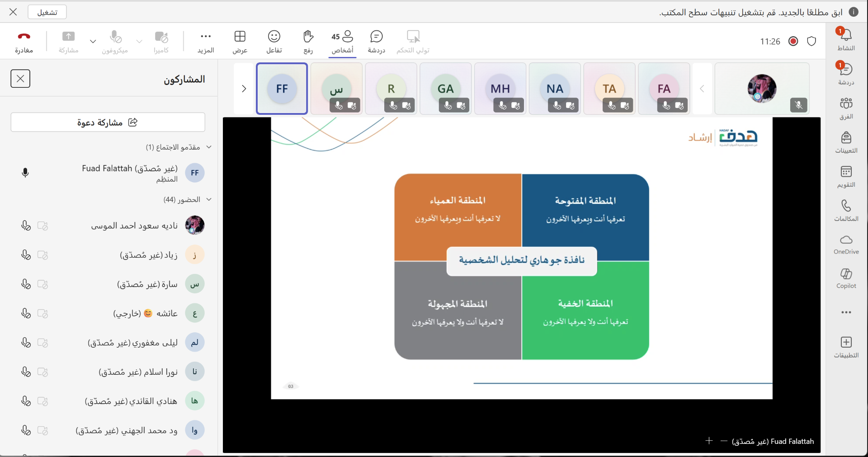The width and height of the screenshot is (868, 457).
Task: Open the People tab showing 45
Action: pyautogui.click(x=342, y=42)
